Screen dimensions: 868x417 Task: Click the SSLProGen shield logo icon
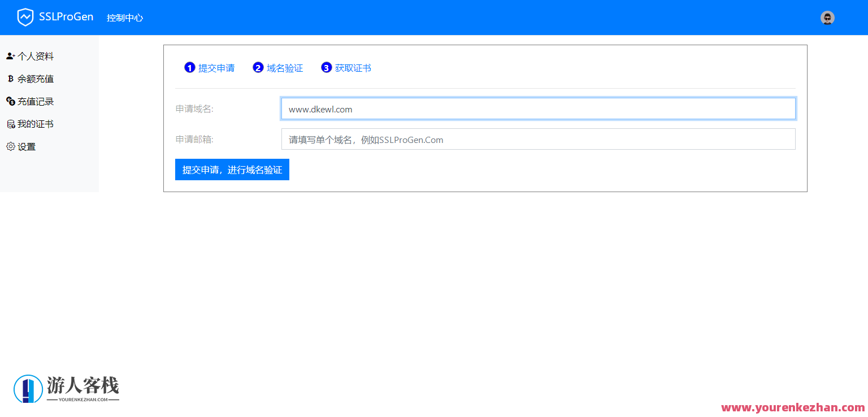pos(25,17)
